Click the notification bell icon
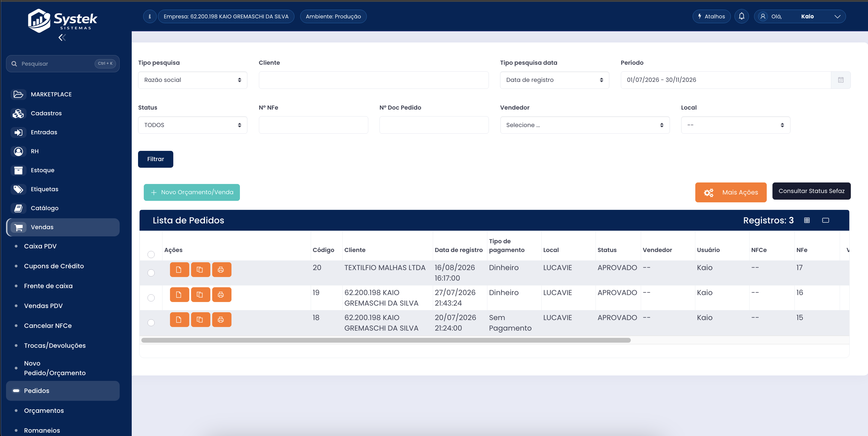868x436 pixels. pyautogui.click(x=742, y=16)
